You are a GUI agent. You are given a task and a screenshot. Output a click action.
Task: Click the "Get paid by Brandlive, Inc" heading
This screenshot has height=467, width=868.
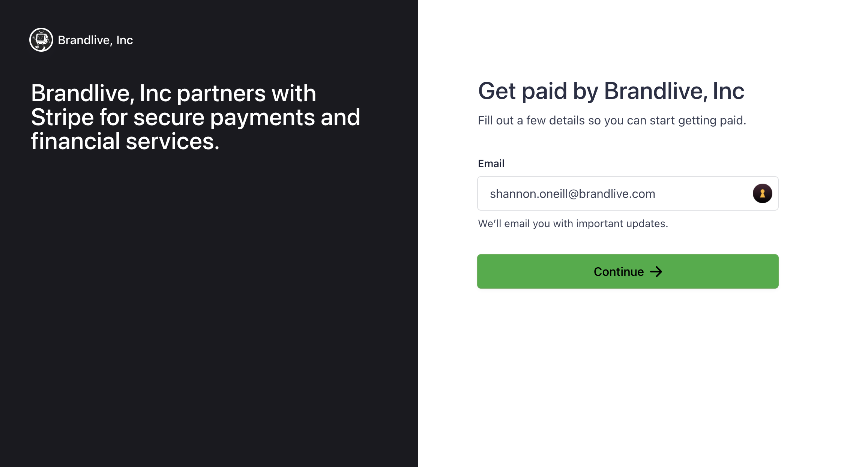[x=611, y=91]
